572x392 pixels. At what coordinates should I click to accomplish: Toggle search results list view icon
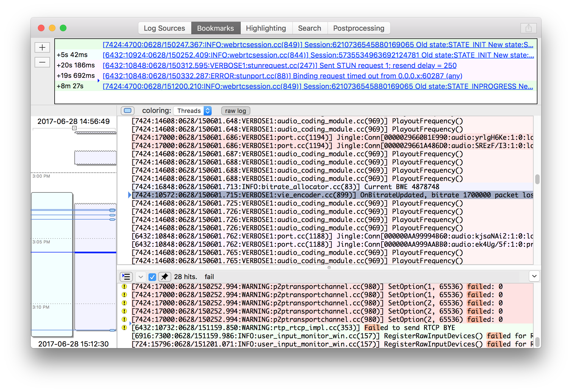tap(126, 277)
